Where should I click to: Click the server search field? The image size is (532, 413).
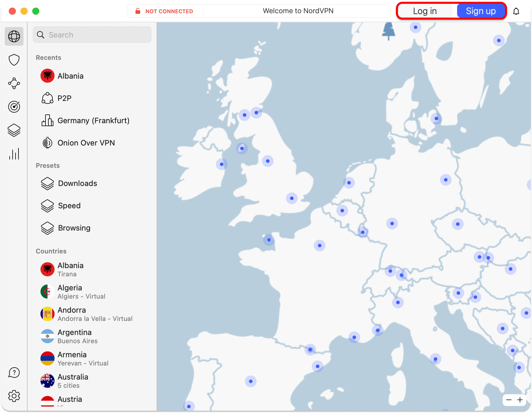92,35
